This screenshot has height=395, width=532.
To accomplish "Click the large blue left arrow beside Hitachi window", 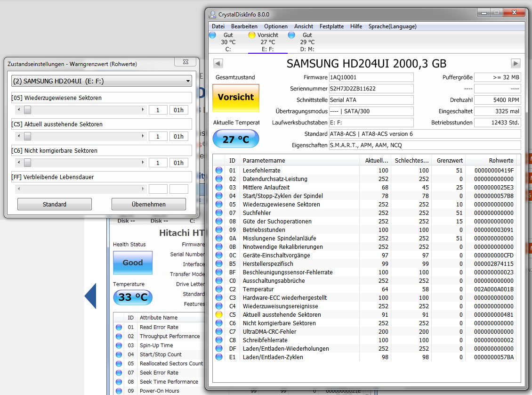I will pos(90,296).
